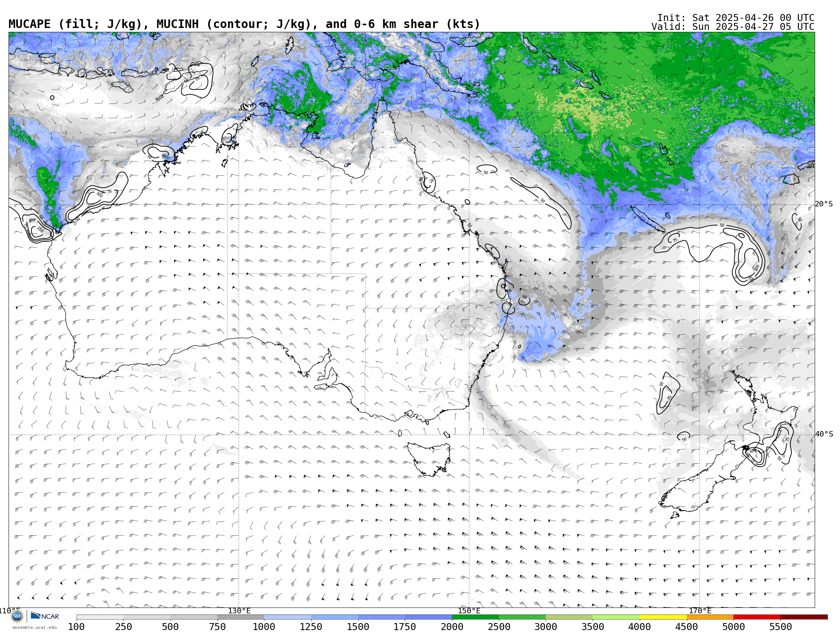Pick the pale blue 1000–1250 colorbar segment
Screen dimensions: 840x632
(288, 617)
